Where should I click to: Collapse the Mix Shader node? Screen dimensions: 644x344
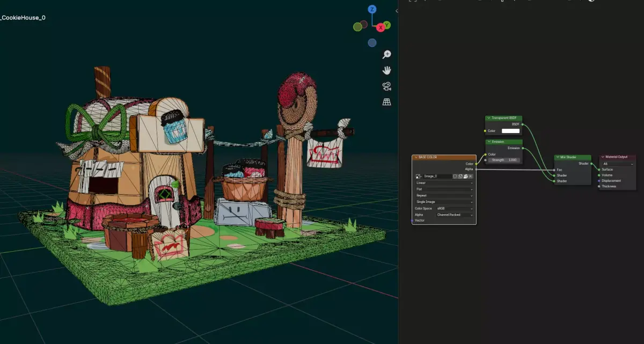pos(558,157)
